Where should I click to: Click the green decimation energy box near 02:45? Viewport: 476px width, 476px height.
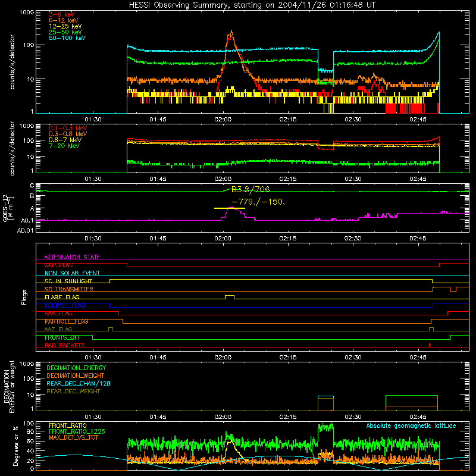pos(411,400)
